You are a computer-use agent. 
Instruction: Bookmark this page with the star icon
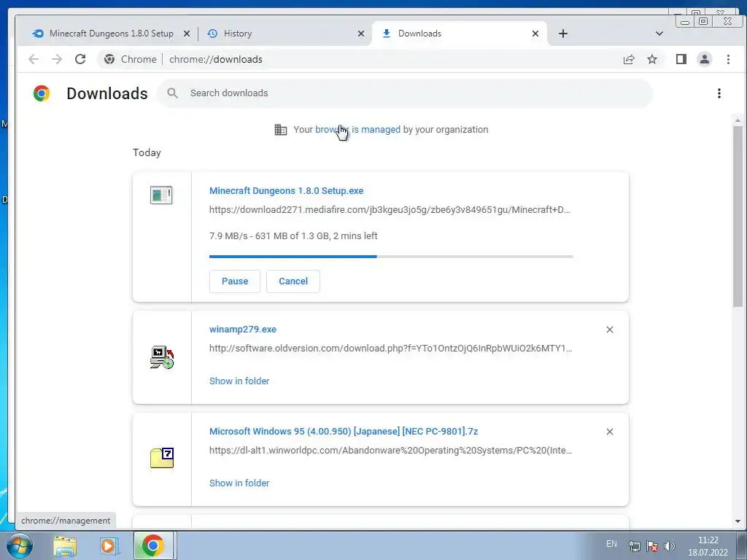[x=652, y=59]
